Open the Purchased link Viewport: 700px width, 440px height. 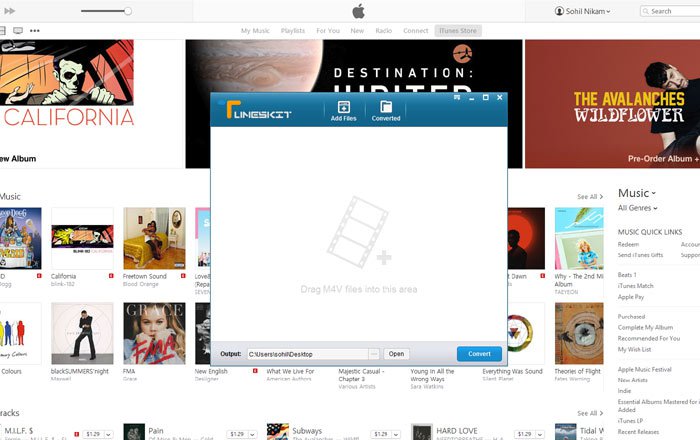click(x=631, y=316)
